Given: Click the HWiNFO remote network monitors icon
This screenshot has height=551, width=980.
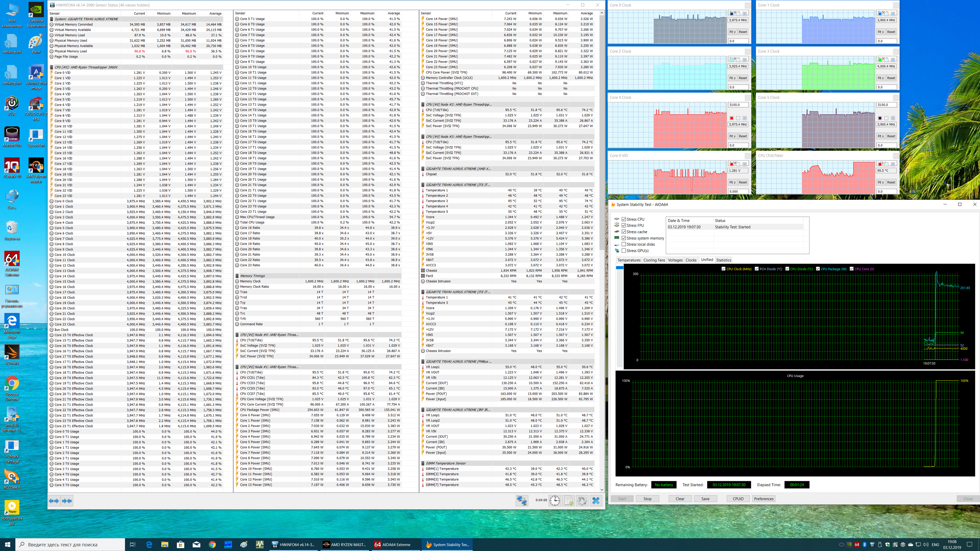Looking at the screenshot, I should click(x=522, y=500).
